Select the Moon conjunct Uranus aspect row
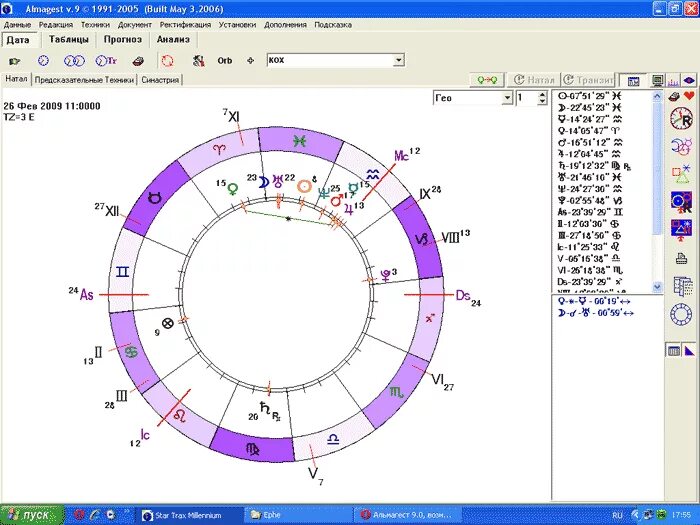 [596, 313]
